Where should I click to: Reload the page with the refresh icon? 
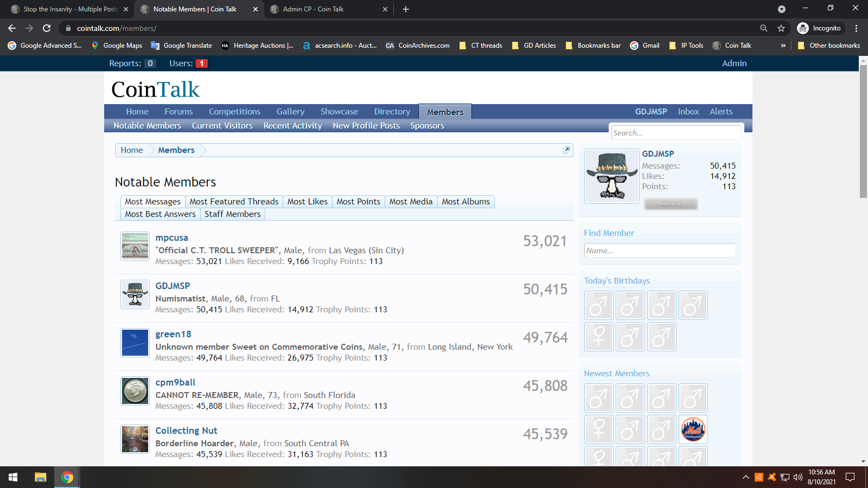[47, 28]
